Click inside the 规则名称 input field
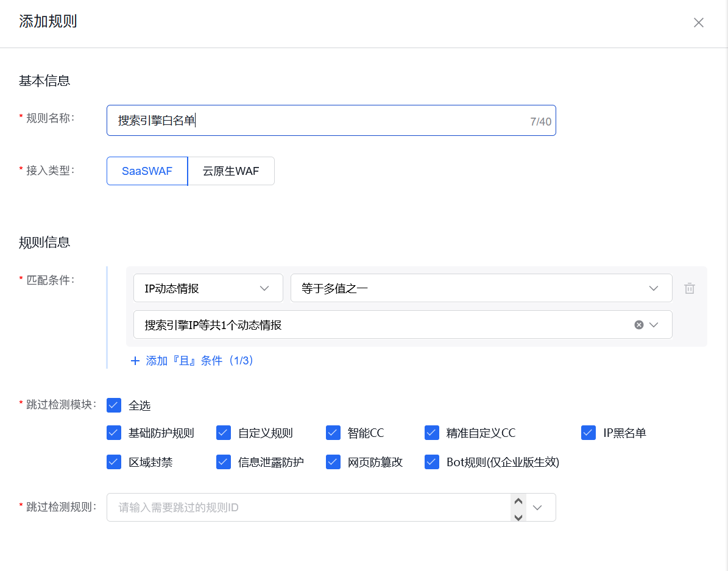The height and width of the screenshot is (571, 728). pyautogui.click(x=331, y=120)
